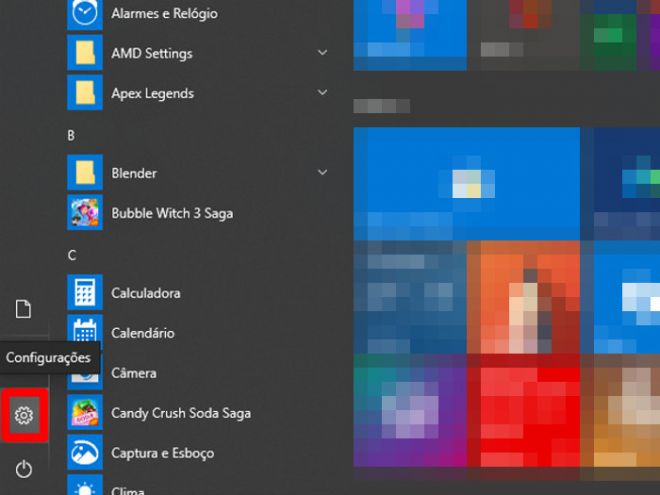Jump to letter C section header
The height and width of the screenshot is (495, 660).
point(72,255)
